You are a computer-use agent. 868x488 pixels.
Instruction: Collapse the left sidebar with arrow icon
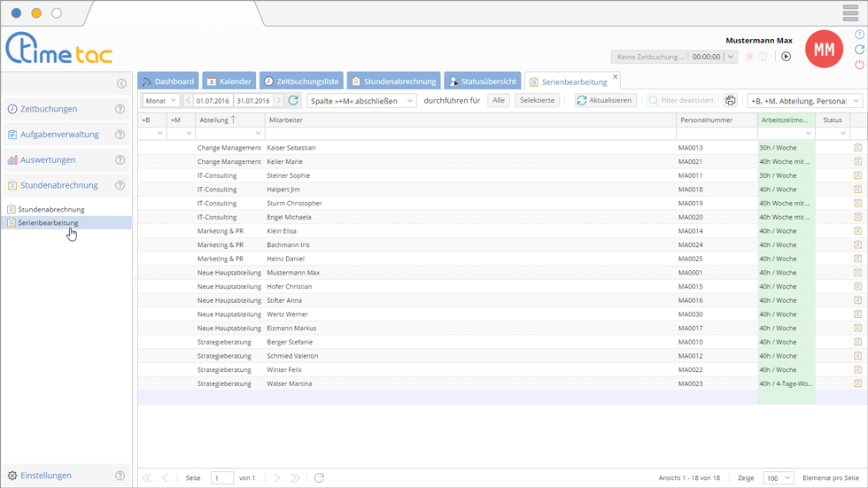(121, 83)
